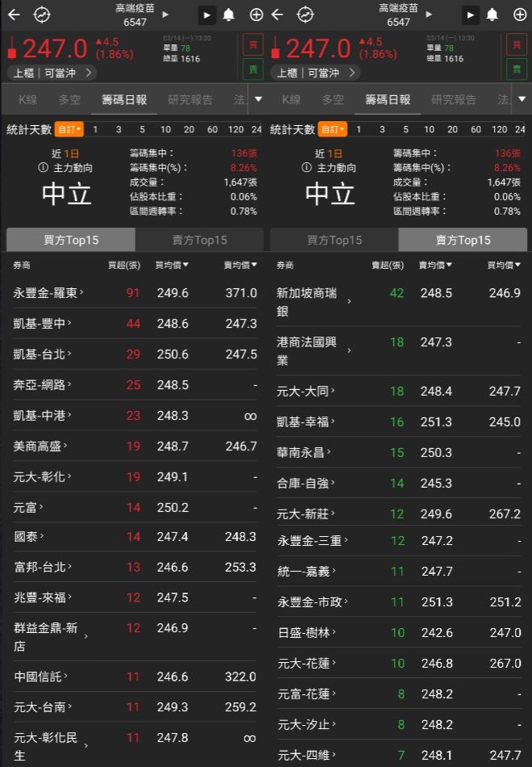The width and height of the screenshot is (532, 767).
Task: Sort by 賣均價 column on the buyers screen
Action: [240, 265]
